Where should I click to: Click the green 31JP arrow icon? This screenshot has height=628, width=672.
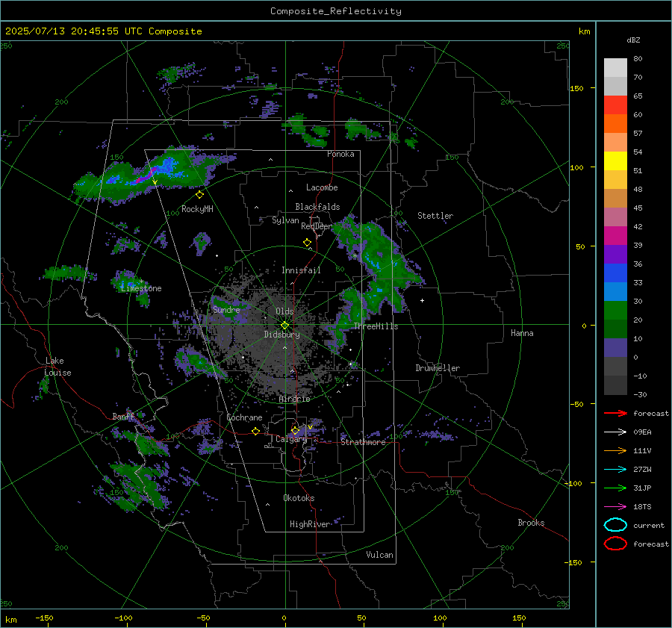[615, 488]
